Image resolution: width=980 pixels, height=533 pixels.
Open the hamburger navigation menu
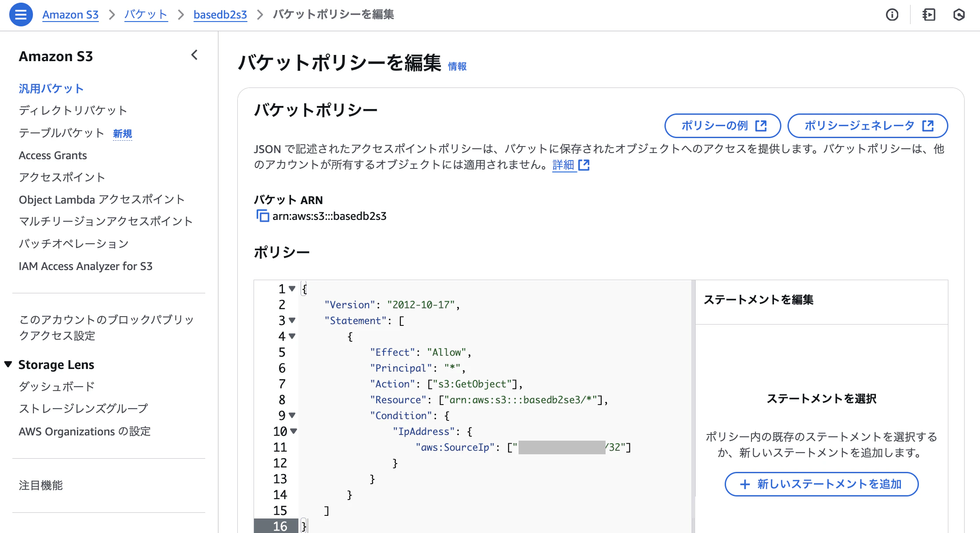[x=21, y=15]
